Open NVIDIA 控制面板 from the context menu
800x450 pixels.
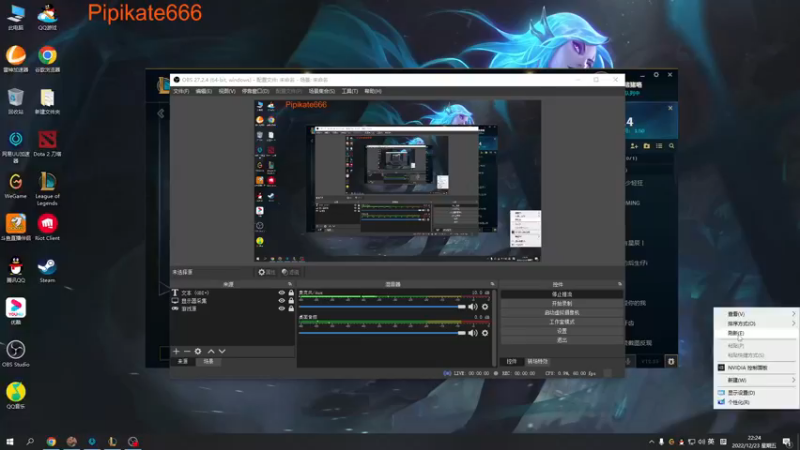pyautogui.click(x=756, y=367)
